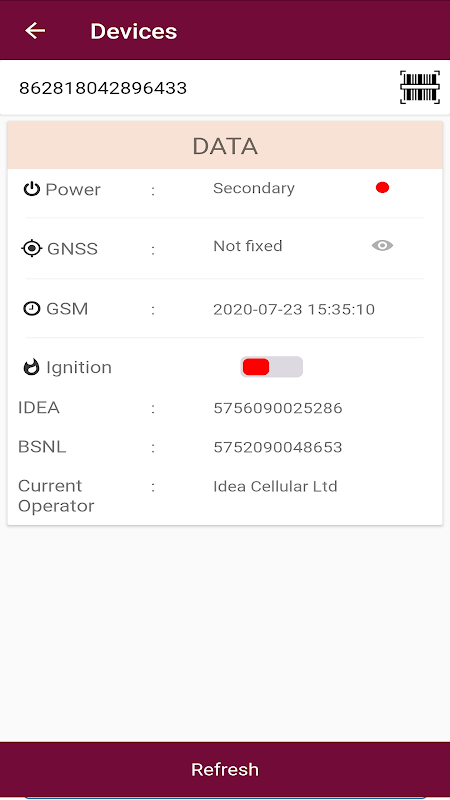Click the Current Operator label

tap(56, 496)
